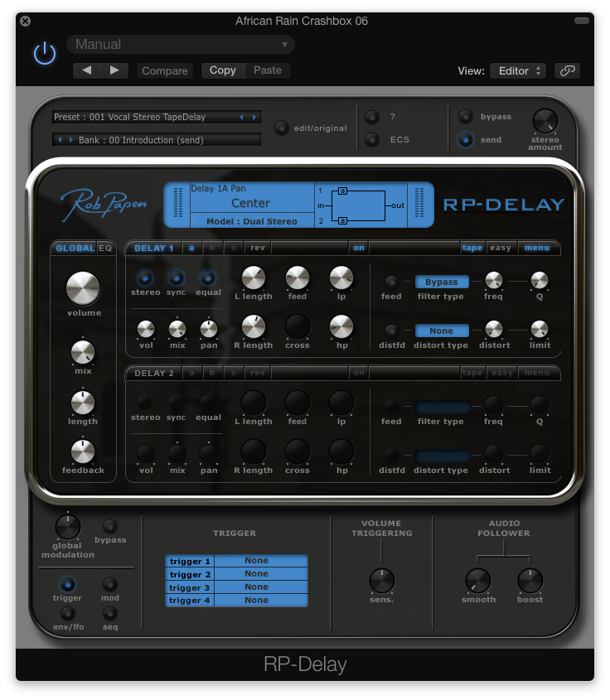The height and width of the screenshot is (700, 610).
Task: Toggle the Delay 1 distfd LED
Action: [x=391, y=331]
